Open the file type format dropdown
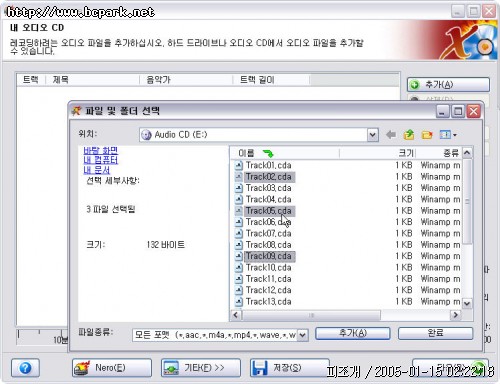500x384 pixels. point(302,335)
